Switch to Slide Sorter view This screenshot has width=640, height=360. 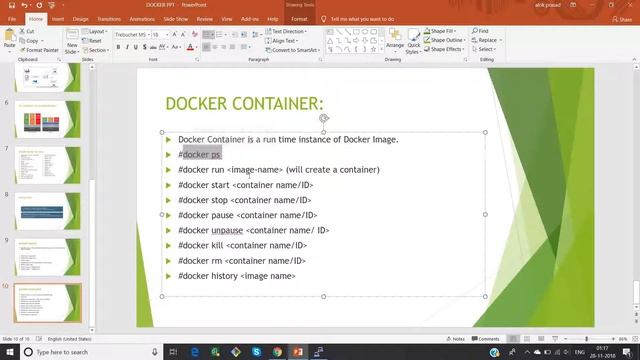pyautogui.click(x=527, y=339)
